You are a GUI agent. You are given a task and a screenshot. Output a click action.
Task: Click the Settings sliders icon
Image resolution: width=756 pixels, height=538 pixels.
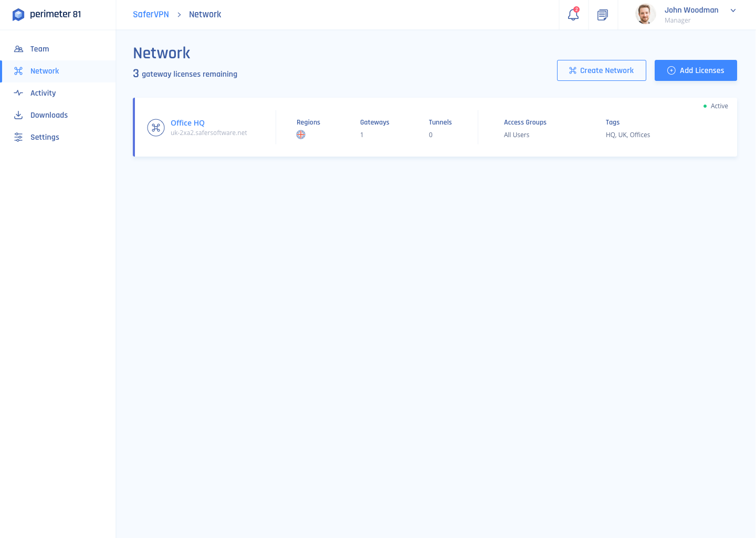18,137
